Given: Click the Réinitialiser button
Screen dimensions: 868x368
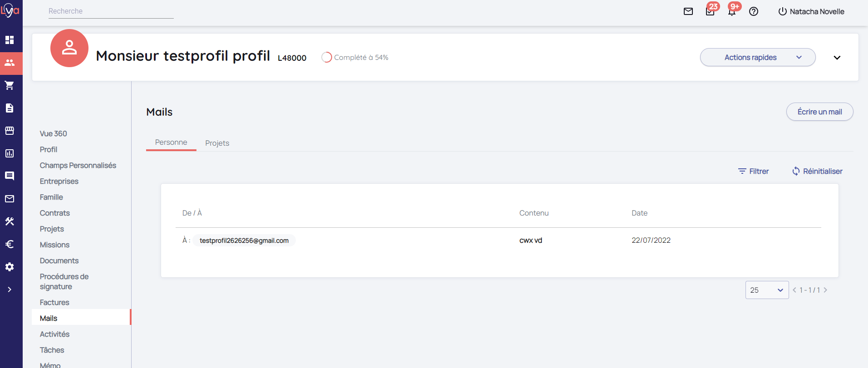Looking at the screenshot, I should pos(817,171).
